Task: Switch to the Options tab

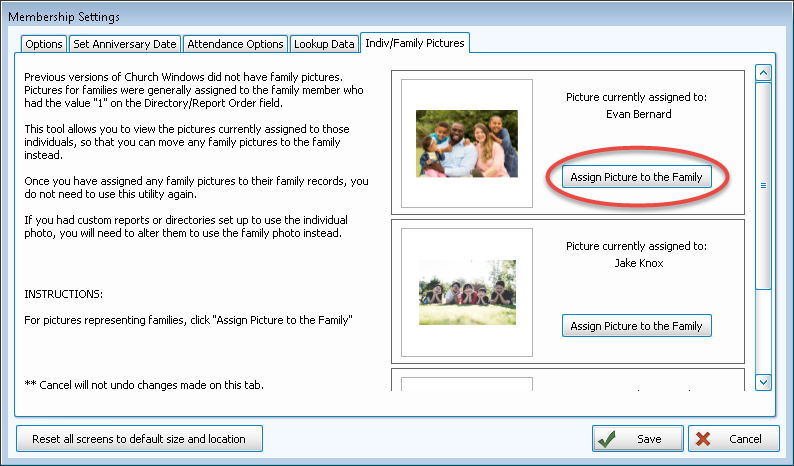Action: tap(44, 44)
